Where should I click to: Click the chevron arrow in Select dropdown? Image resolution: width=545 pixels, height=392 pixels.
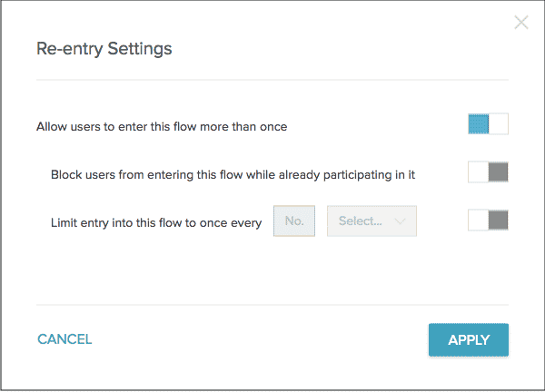[x=400, y=220]
